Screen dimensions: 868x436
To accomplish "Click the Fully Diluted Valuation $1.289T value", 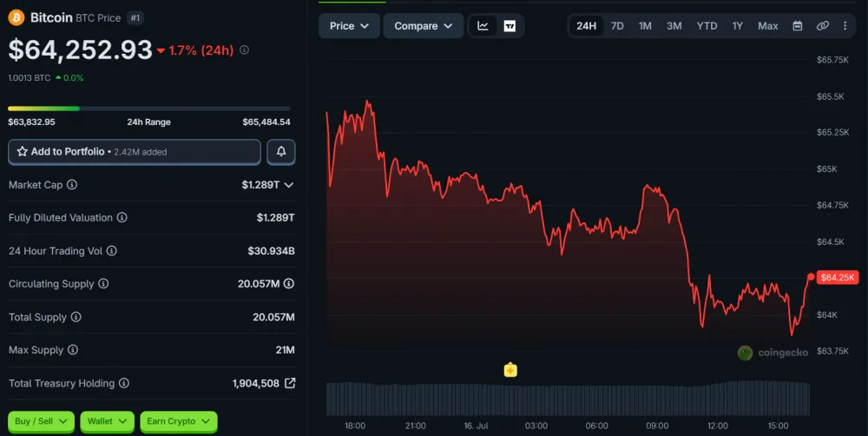I will coord(276,218).
